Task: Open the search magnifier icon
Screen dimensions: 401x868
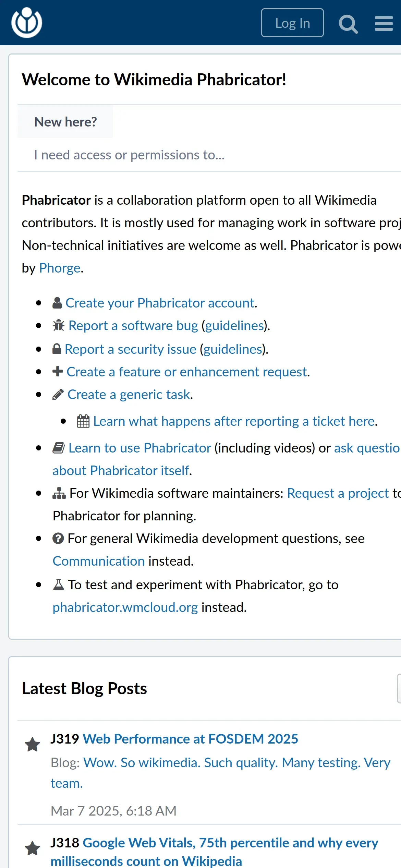Action: 348,24
